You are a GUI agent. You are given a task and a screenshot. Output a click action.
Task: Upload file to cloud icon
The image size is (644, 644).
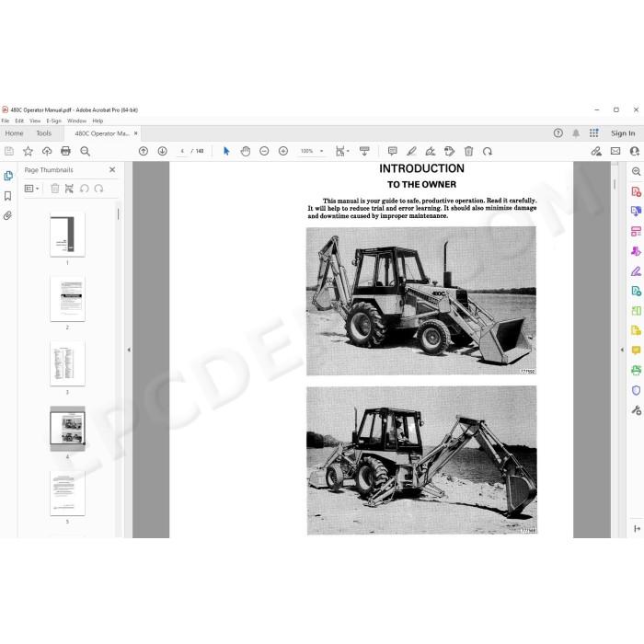click(x=47, y=151)
